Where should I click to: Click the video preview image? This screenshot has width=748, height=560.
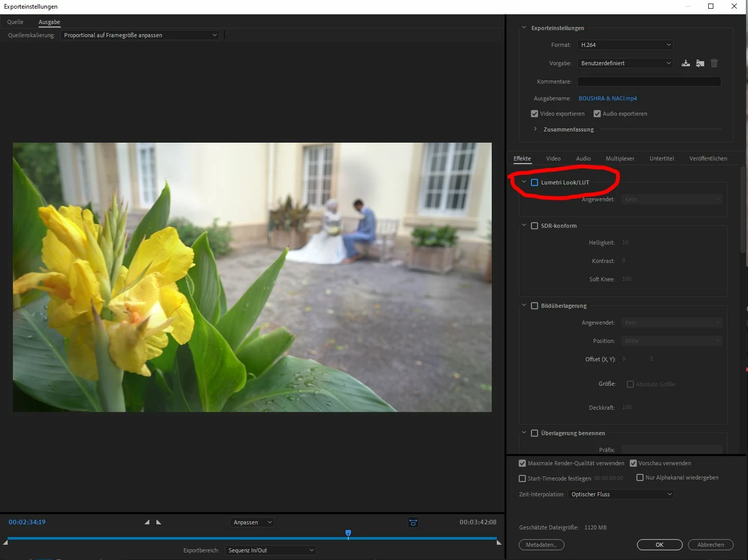252,277
